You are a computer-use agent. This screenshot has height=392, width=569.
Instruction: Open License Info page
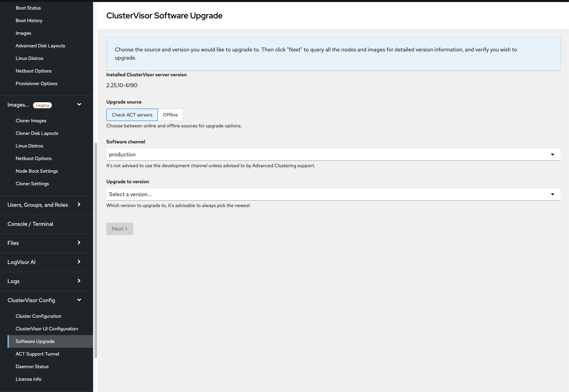(x=28, y=379)
